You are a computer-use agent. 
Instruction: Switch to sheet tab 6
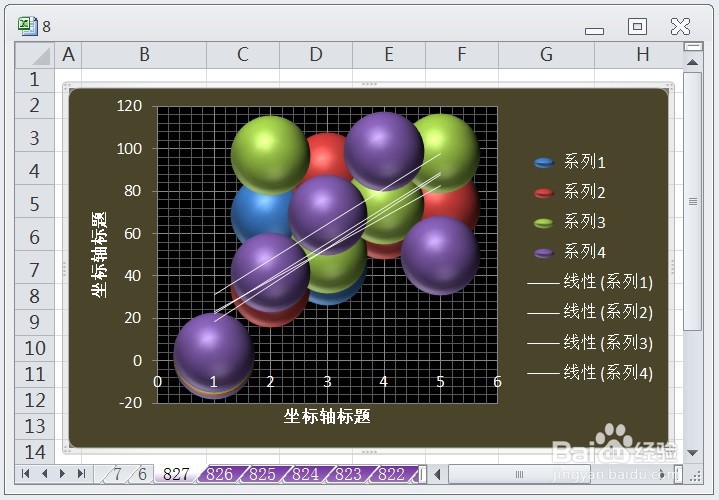tap(142, 474)
